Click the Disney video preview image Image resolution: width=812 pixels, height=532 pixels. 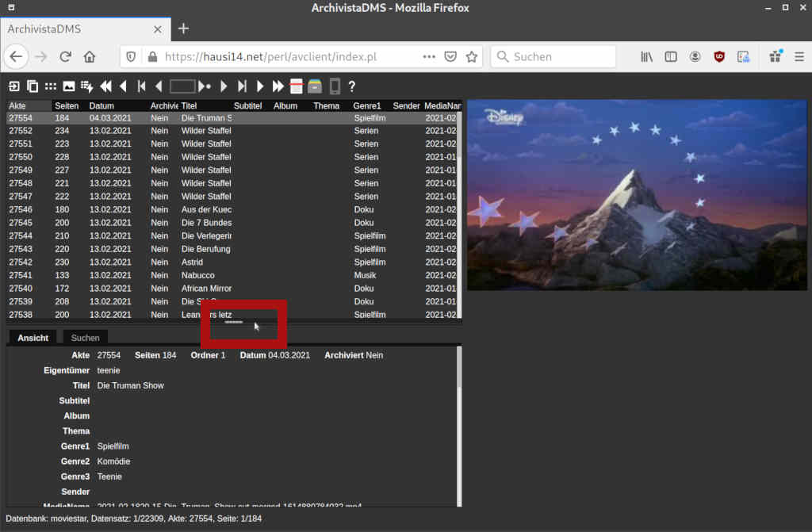pos(637,195)
